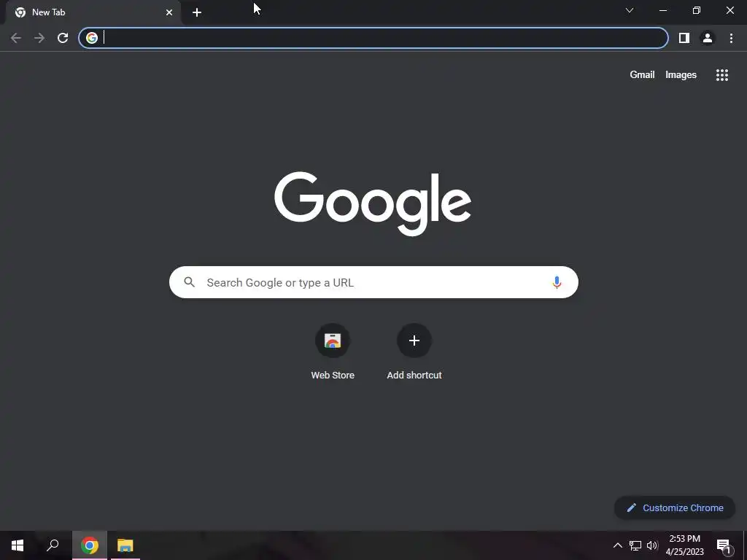This screenshot has width=747, height=560.
Task: Open the Chrome three-dot menu
Action: [x=731, y=38]
